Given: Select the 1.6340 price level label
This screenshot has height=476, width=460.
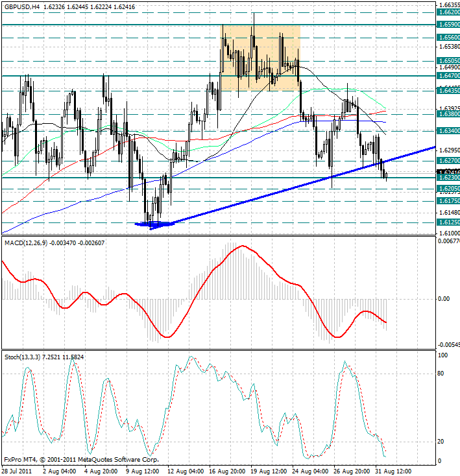Looking at the screenshot, I should [x=448, y=131].
